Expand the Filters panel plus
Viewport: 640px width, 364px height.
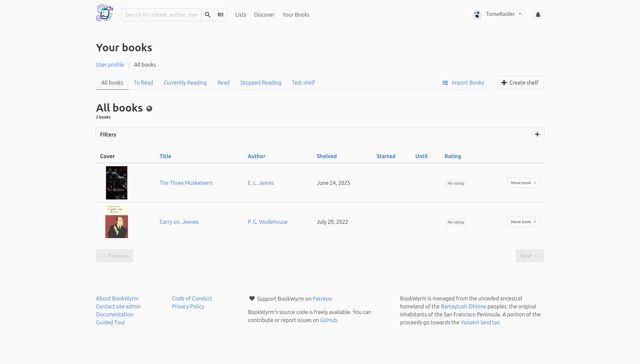pos(537,135)
